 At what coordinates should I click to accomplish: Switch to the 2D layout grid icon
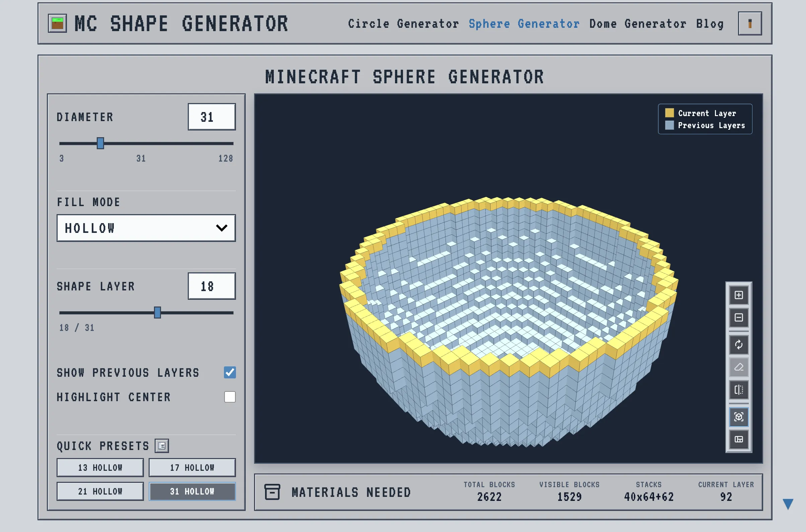(x=738, y=439)
